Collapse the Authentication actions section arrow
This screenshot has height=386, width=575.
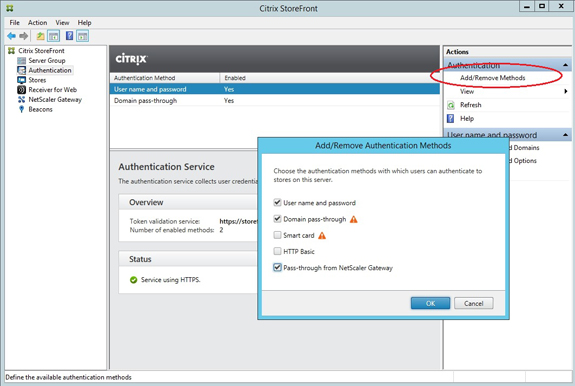click(x=565, y=65)
